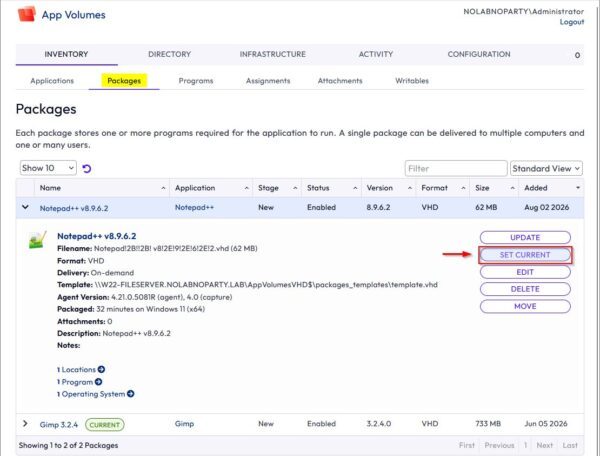The image size is (600, 456).
Task: Click the Logout link
Action: [x=572, y=22]
